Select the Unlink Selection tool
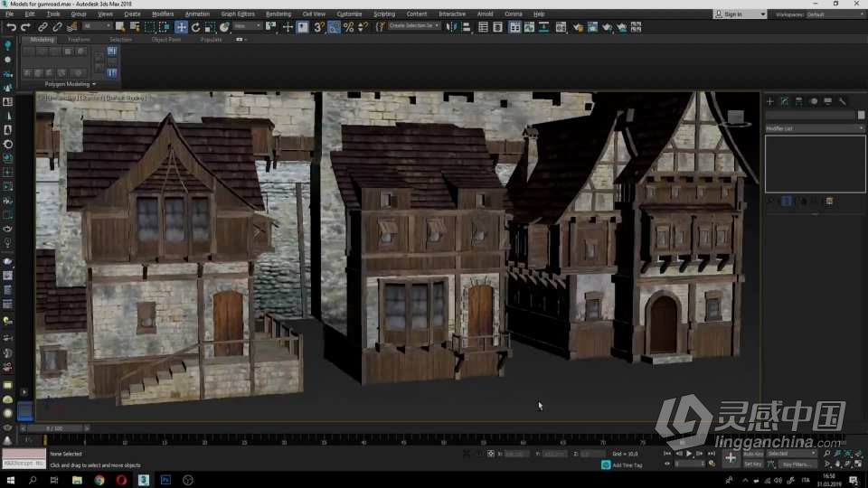The width and height of the screenshot is (868, 488). coord(57,26)
